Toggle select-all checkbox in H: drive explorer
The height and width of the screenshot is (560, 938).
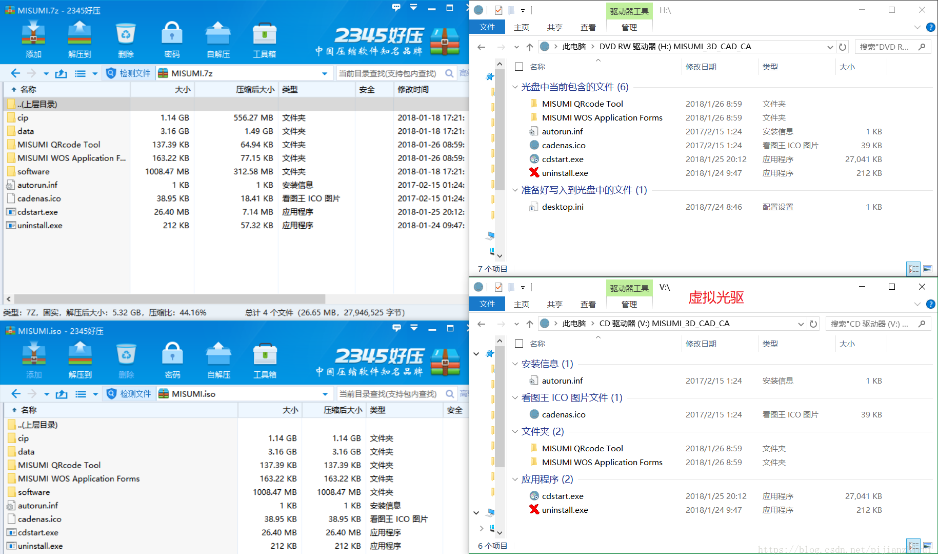(x=519, y=67)
